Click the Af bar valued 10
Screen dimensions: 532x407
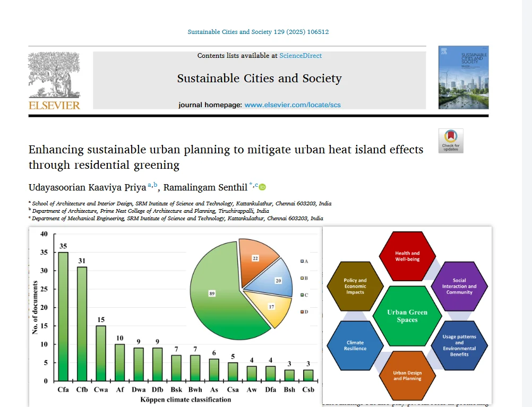click(120, 362)
